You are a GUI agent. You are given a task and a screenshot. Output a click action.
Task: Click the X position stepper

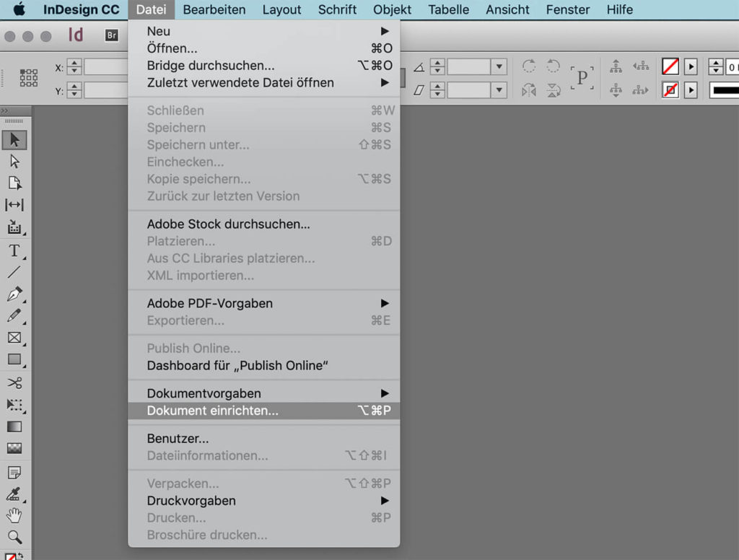click(x=74, y=66)
